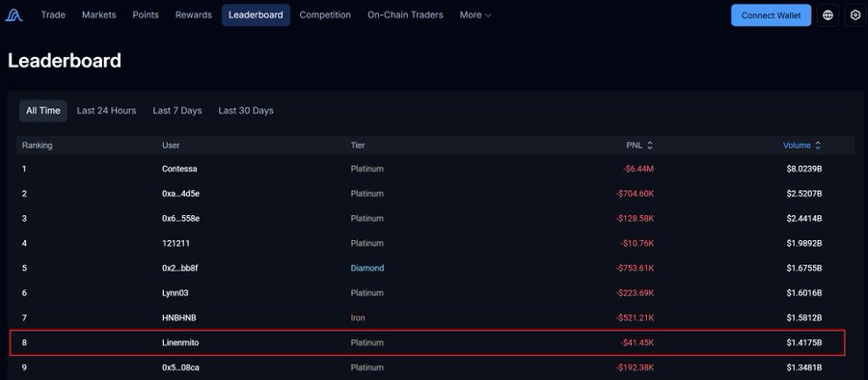Image resolution: width=868 pixels, height=380 pixels.
Task: Select user 0x5...08ca
Action: 180,367
